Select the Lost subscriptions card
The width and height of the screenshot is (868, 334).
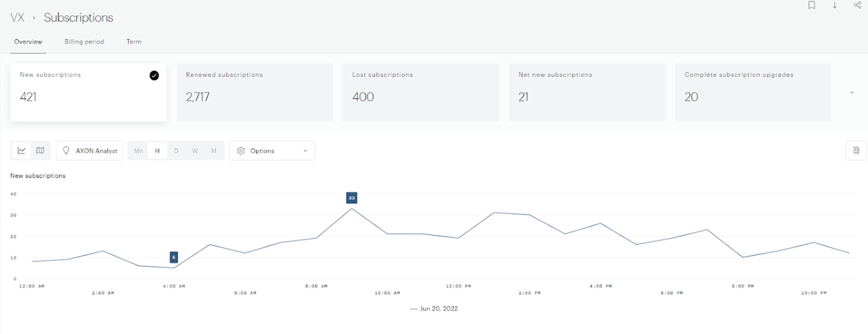[x=420, y=92]
